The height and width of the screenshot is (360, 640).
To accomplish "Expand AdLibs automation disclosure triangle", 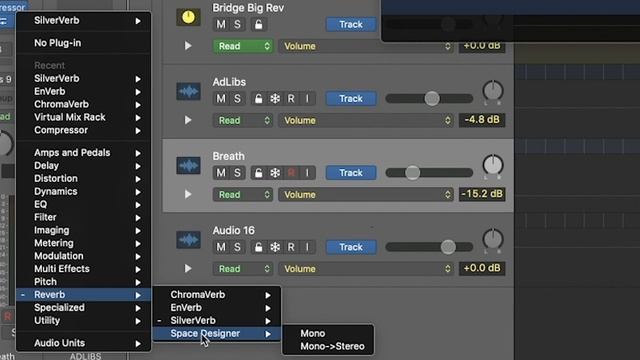I will [188, 120].
